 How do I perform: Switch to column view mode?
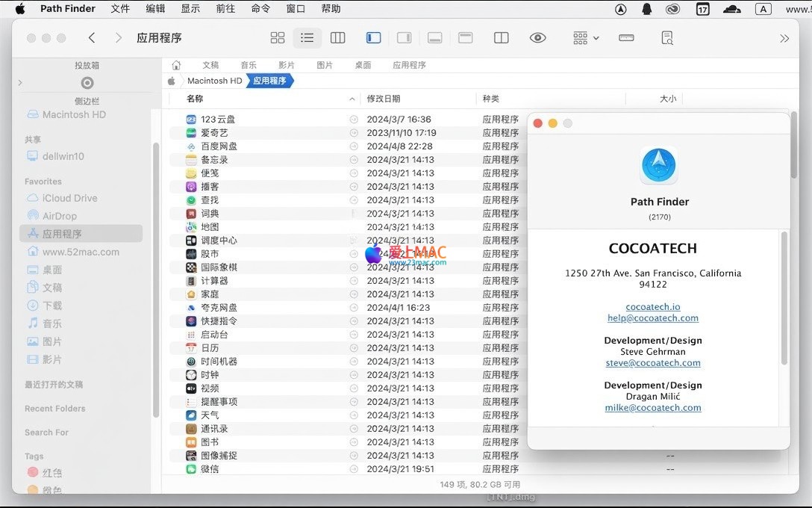coord(337,38)
